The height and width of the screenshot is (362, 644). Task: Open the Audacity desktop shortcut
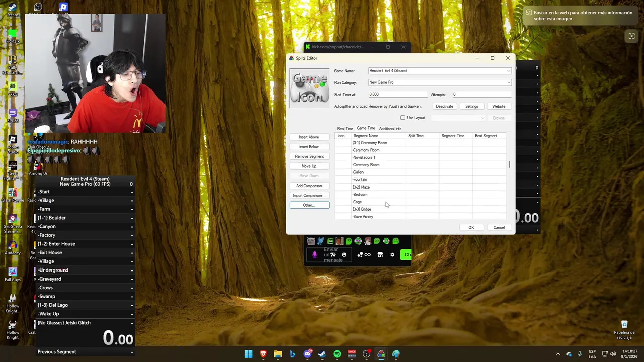[13, 247]
